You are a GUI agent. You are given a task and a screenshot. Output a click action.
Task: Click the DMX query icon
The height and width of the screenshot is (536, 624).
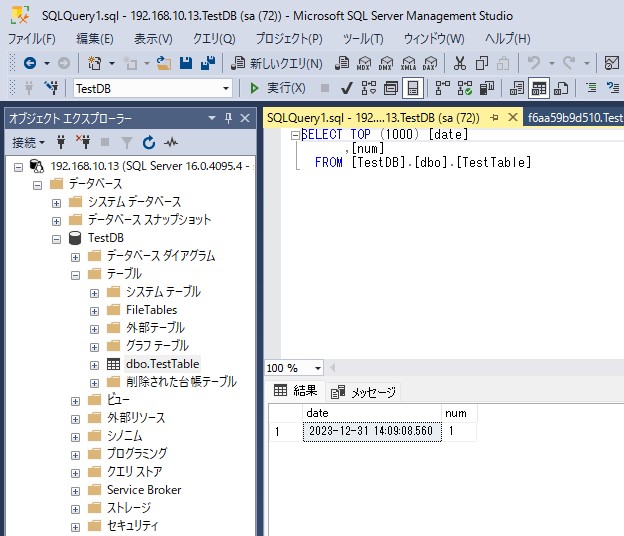(386, 63)
